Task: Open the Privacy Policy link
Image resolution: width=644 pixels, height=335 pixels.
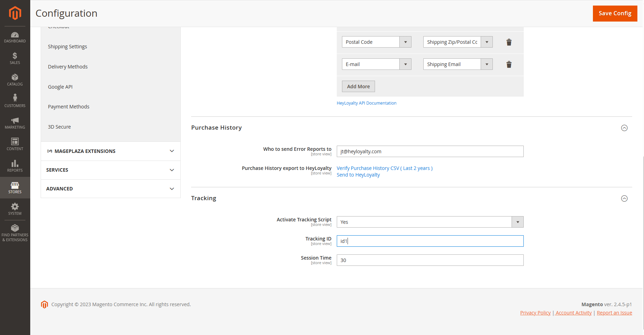Action: (x=535, y=313)
